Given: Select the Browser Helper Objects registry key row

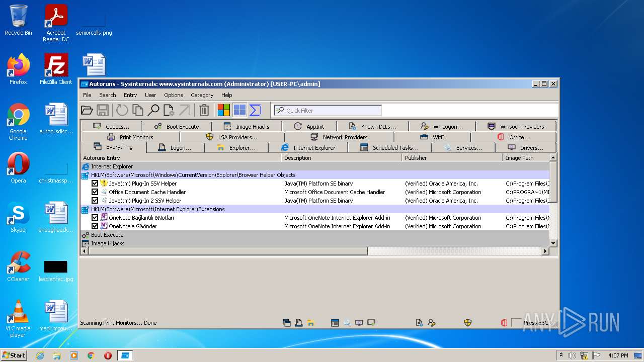Looking at the screenshot, I should (x=315, y=175).
